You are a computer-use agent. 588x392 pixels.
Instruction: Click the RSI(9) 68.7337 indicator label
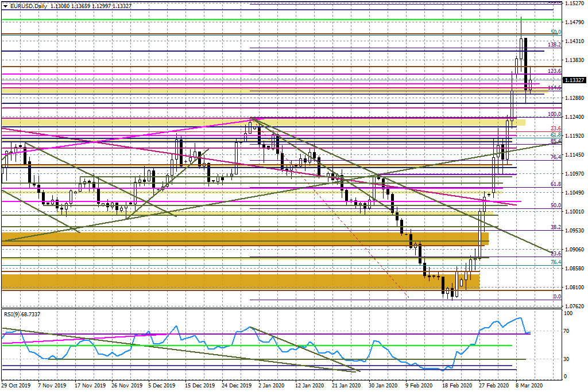click(22, 314)
